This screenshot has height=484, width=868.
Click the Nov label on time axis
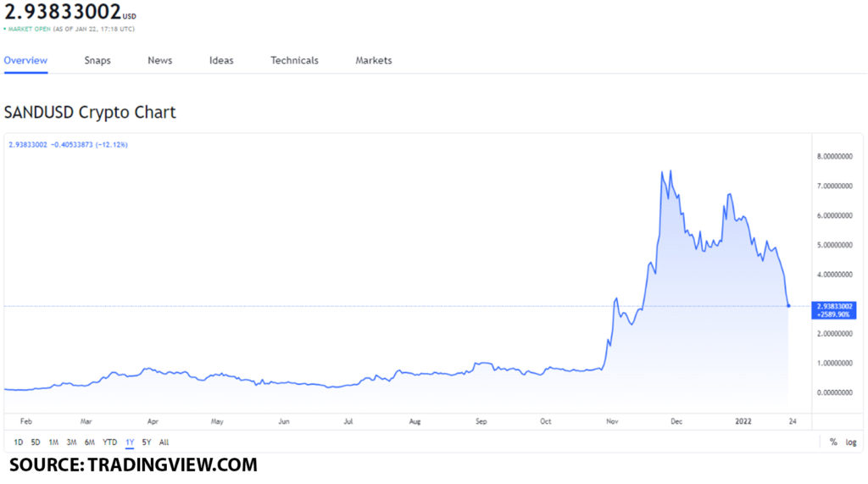612,421
